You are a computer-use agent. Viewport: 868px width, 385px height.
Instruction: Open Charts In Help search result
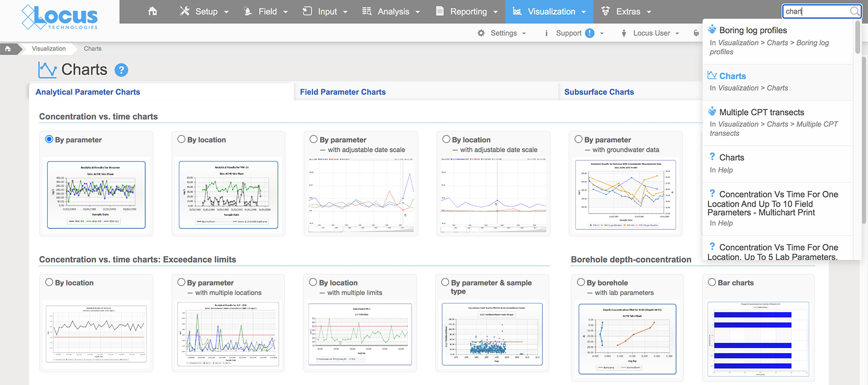[x=778, y=164]
